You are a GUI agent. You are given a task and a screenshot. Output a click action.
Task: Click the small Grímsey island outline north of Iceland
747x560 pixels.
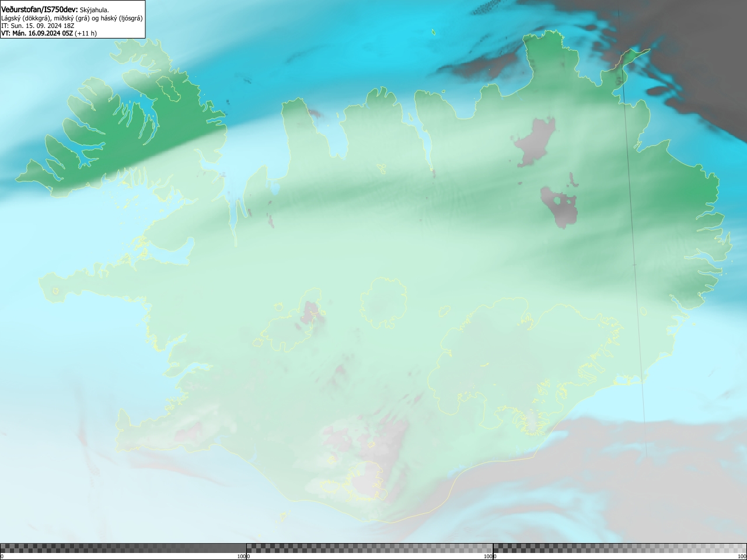point(433,32)
